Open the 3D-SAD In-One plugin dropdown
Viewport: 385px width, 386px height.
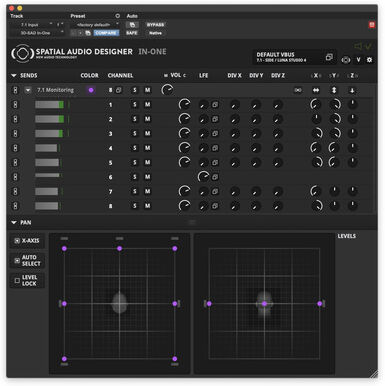[x=38, y=33]
